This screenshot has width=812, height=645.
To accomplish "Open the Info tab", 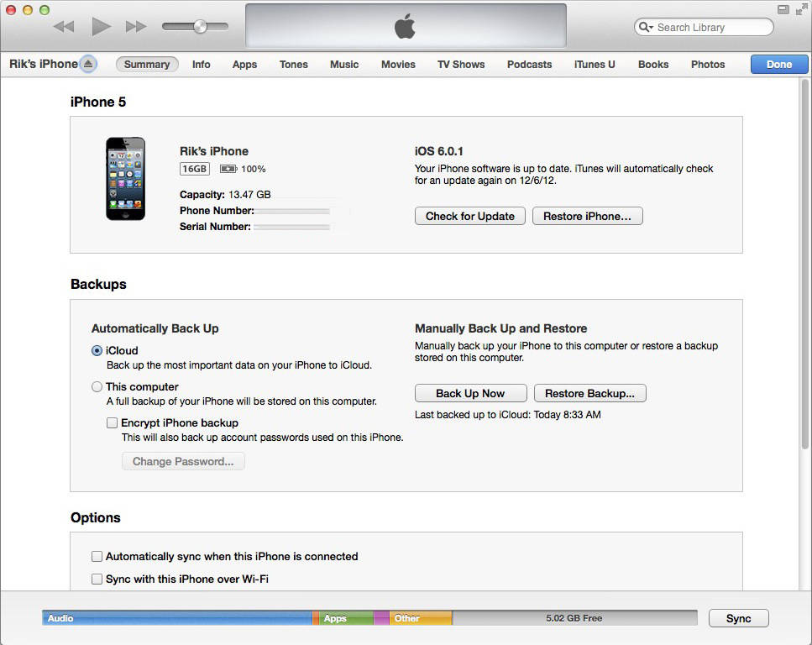I will click(201, 64).
